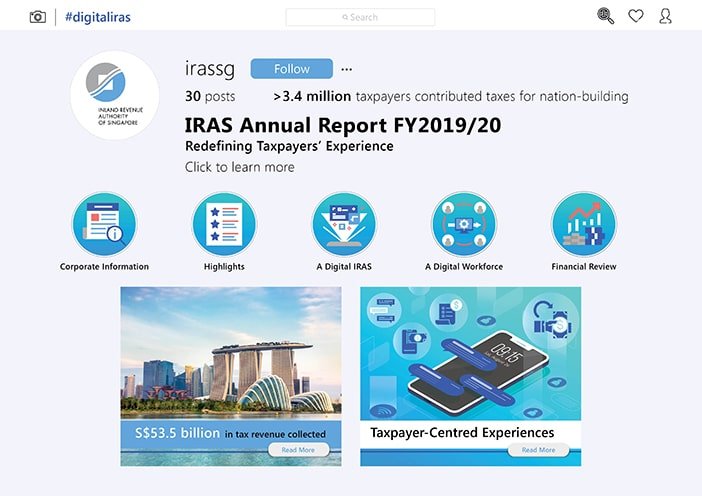Select the Financial Review chart icon
This screenshot has width=702, height=496.
coord(583,224)
